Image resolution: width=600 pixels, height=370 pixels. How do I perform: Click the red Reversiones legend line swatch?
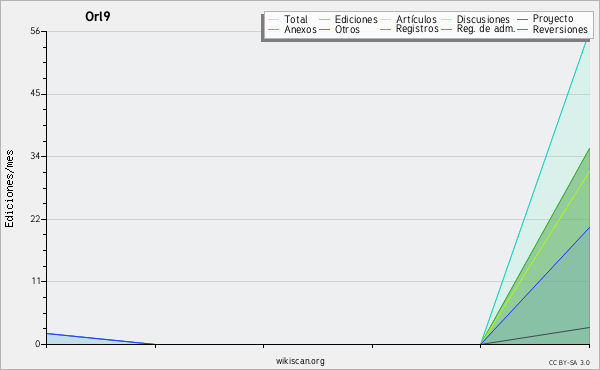click(x=522, y=29)
